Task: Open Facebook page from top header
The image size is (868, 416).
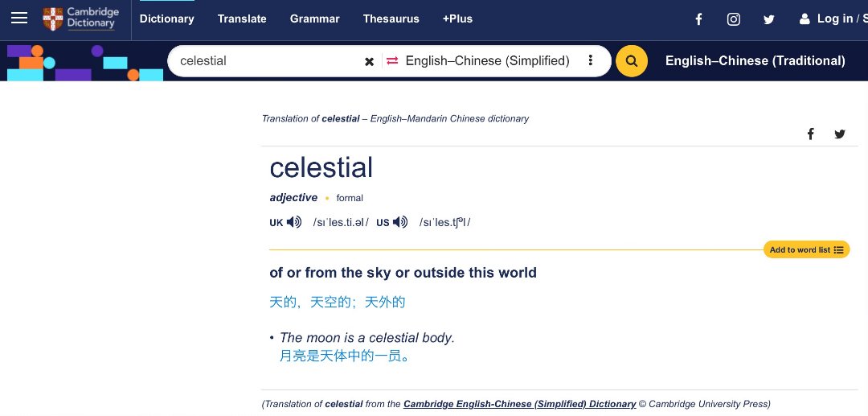Action: pyautogui.click(x=698, y=19)
